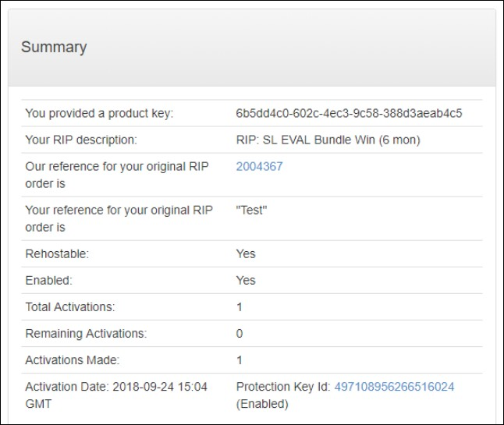The image size is (504, 425).
Task: Click the '(Enabled)' status under Protection Key Id
Action: [x=262, y=404]
